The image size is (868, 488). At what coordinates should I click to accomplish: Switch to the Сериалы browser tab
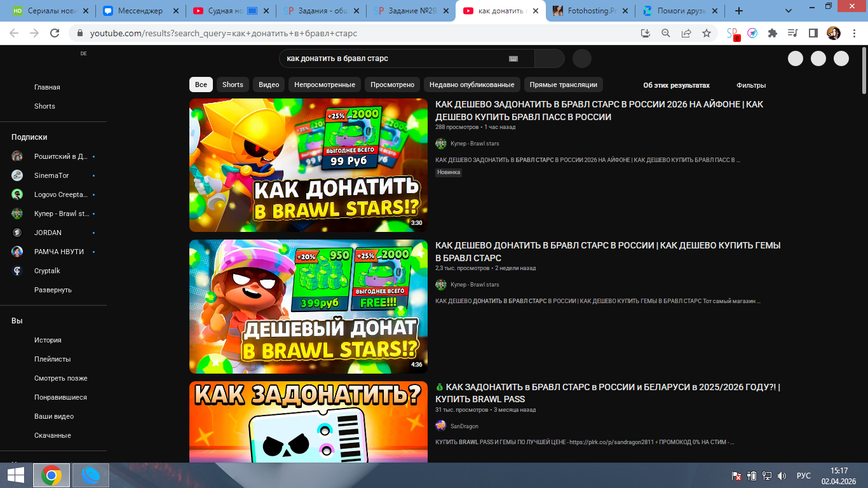50,11
